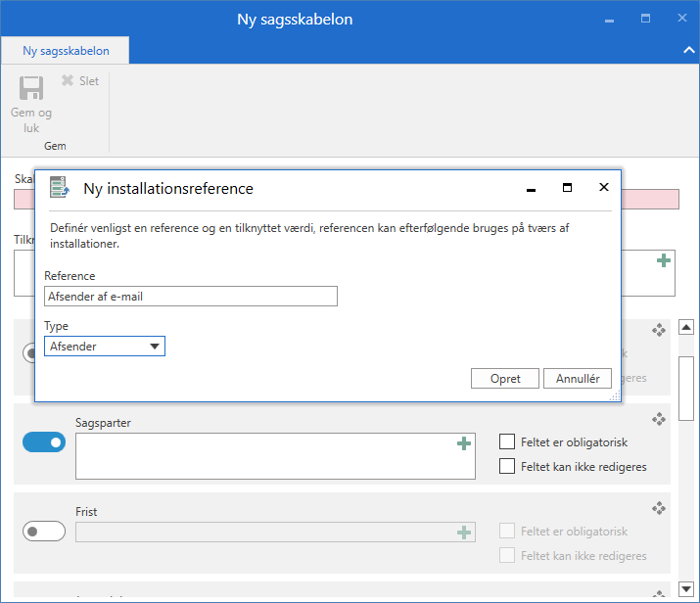Click the Slet delete icon

[68, 81]
